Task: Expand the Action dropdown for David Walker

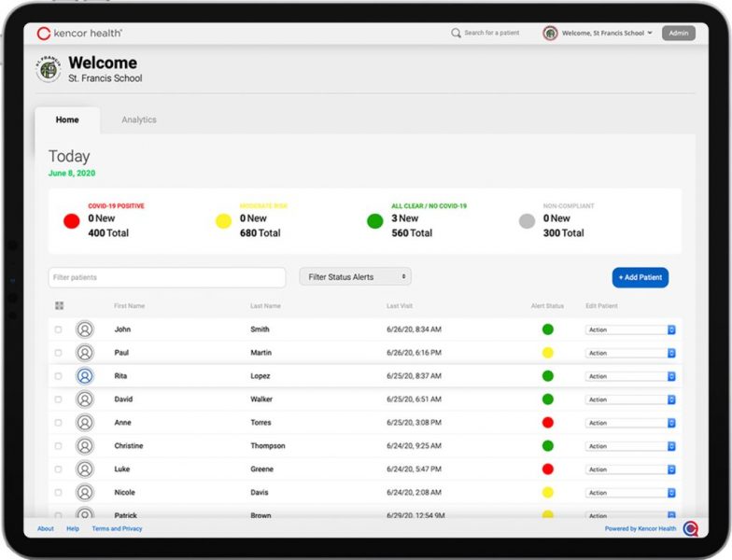Action: point(630,399)
